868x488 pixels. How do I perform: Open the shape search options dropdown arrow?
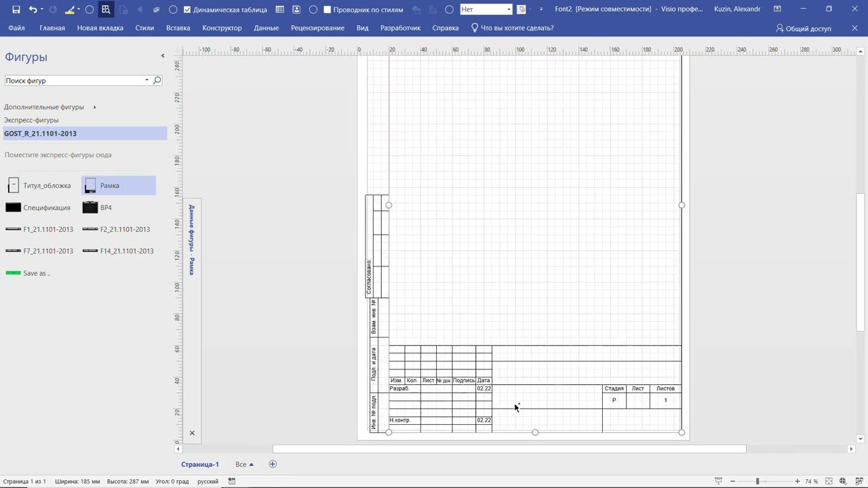[x=146, y=81]
